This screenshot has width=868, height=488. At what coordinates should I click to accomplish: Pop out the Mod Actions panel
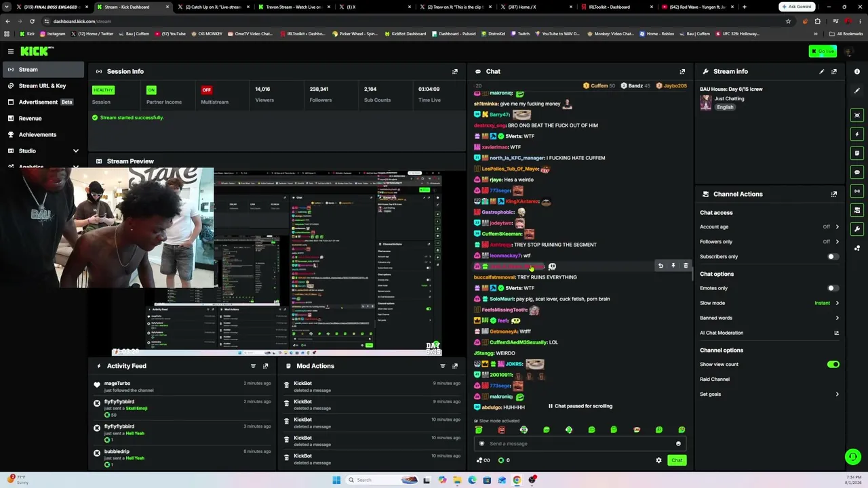tap(455, 366)
